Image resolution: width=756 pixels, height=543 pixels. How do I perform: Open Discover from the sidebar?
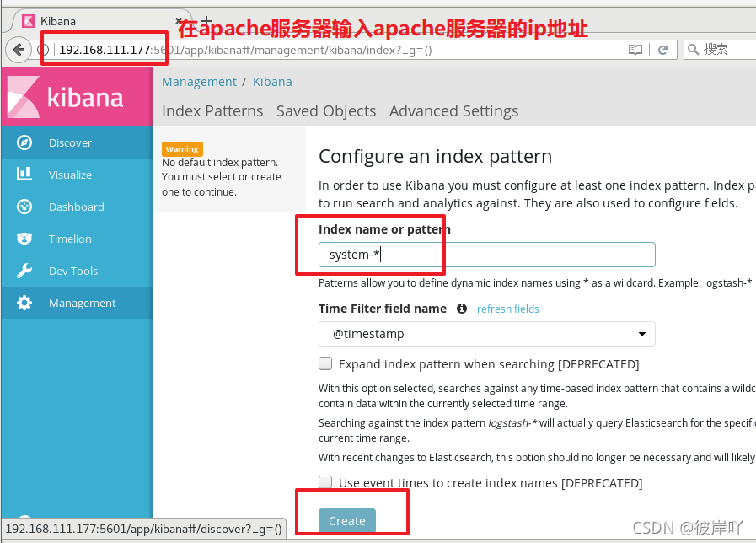[78, 142]
